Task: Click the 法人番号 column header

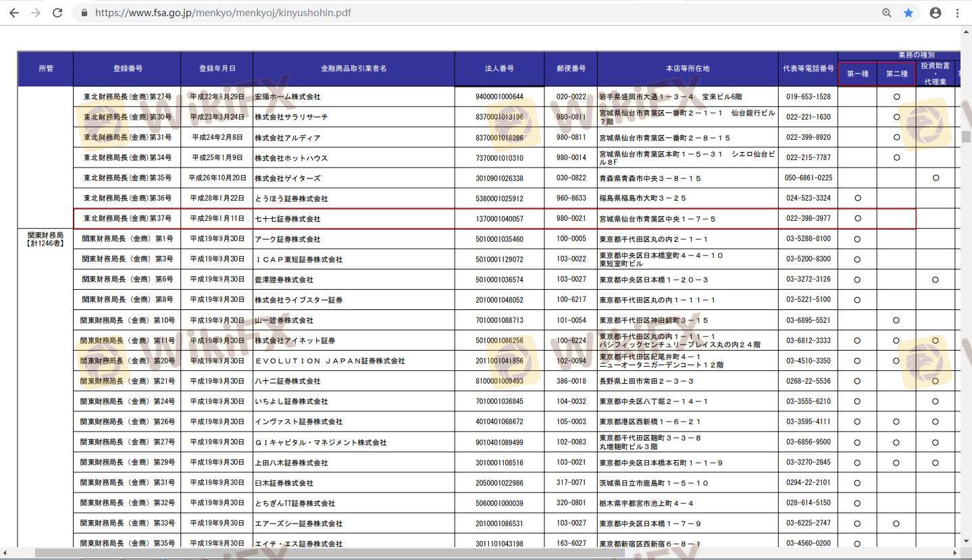Action: click(499, 69)
